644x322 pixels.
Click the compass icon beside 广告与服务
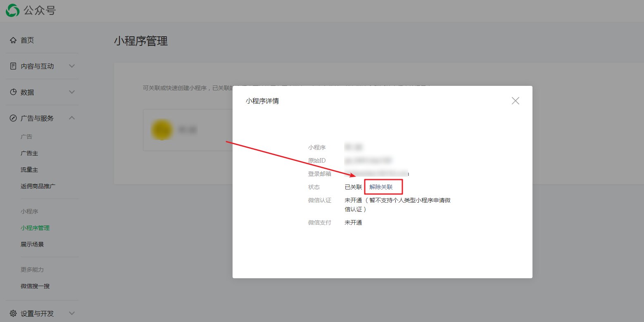[x=13, y=118]
